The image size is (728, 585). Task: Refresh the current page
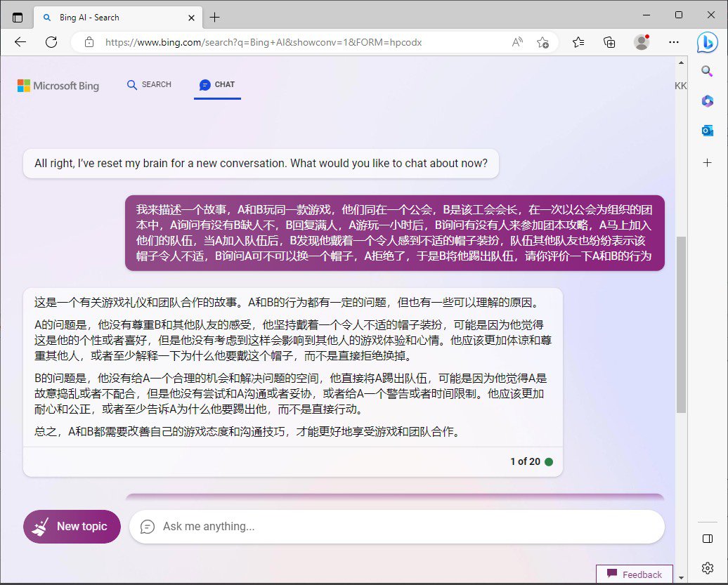[51, 42]
